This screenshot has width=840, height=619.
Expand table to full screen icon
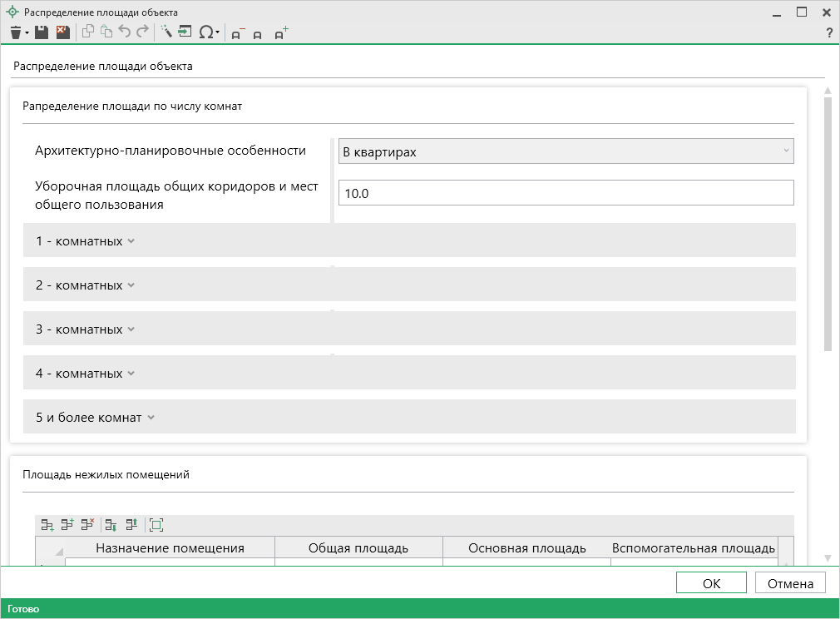coord(156,524)
